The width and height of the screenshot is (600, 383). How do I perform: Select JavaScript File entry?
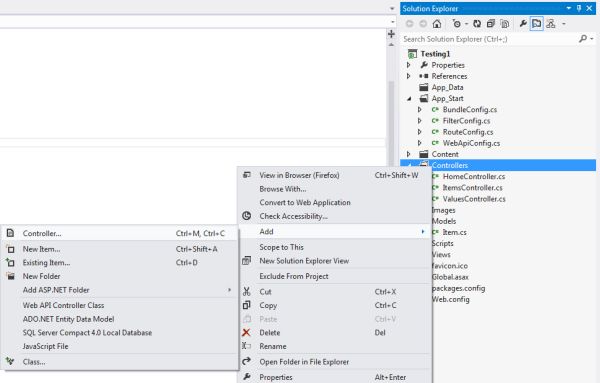[120, 346]
